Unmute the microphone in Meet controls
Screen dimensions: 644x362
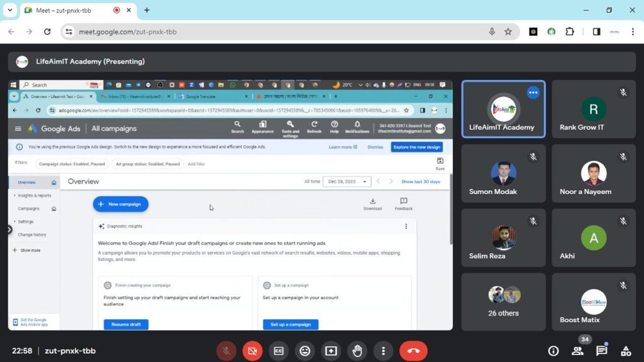tap(226, 351)
